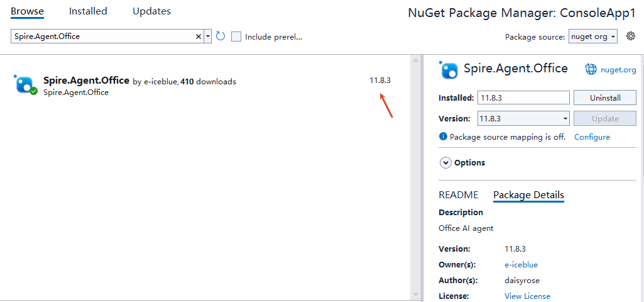Clear the search box with X
The height and width of the screenshot is (302, 644).
click(199, 36)
